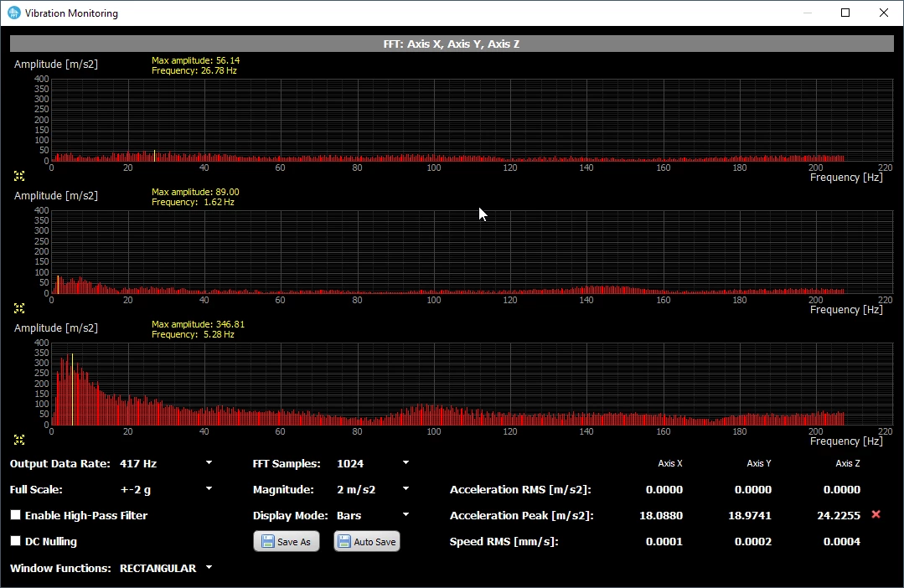Click the red X next to Axis Z peak
Screen dimensions: 904x588
tap(876, 514)
